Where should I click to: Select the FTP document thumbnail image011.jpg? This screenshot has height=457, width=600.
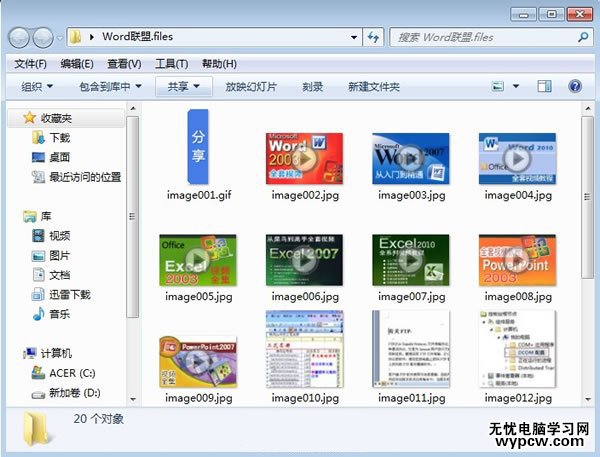click(x=411, y=349)
